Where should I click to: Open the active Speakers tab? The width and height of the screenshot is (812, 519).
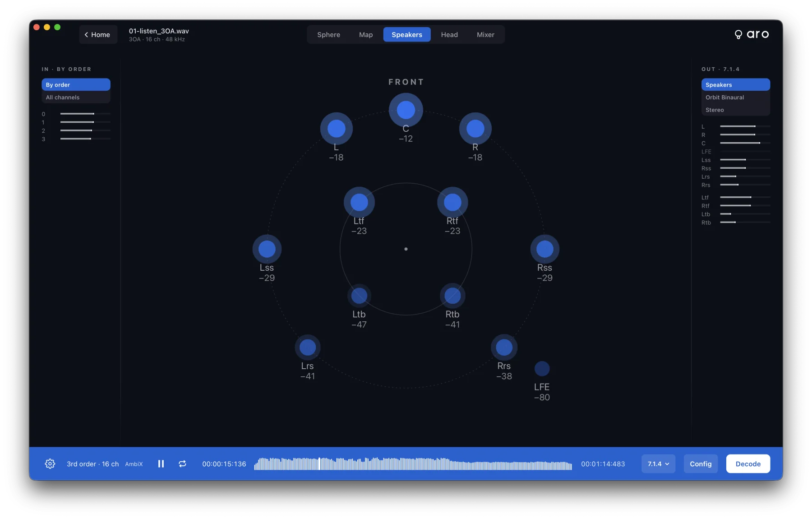tap(407, 35)
